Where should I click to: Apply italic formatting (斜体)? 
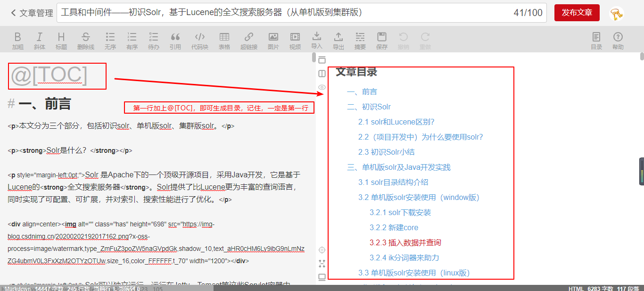click(x=40, y=41)
